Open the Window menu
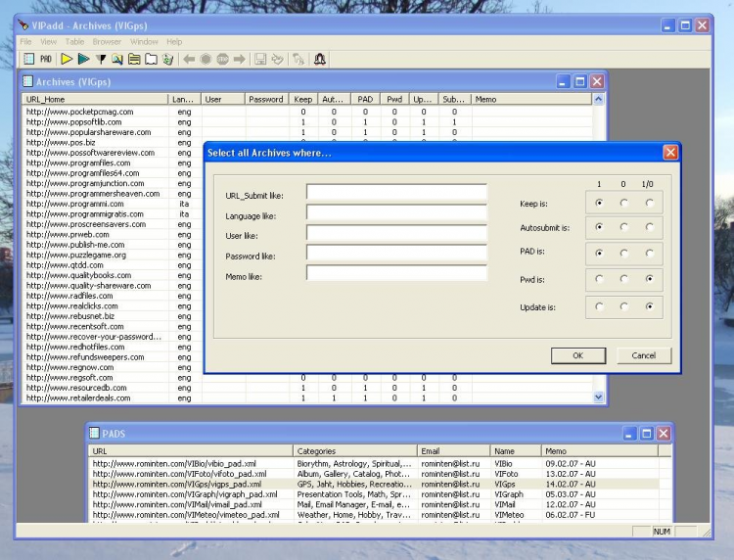The width and height of the screenshot is (734, 560). (x=144, y=42)
